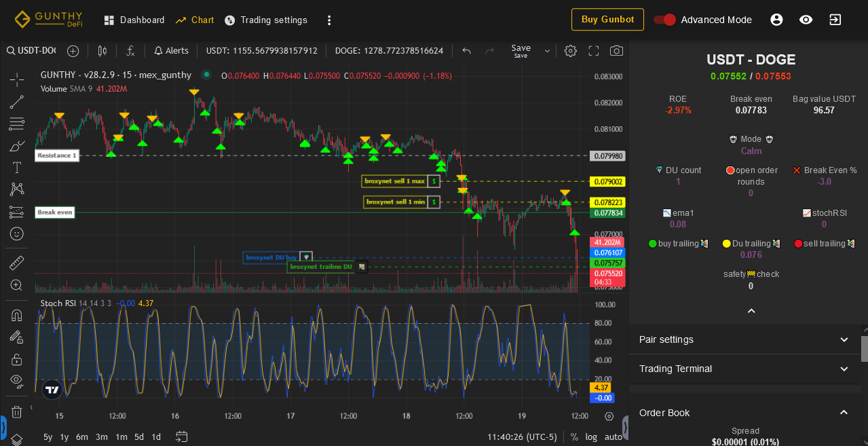868x446 pixels.
Task: Expand the Pair settings section
Action: pyautogui.click(x=745, y=339)
